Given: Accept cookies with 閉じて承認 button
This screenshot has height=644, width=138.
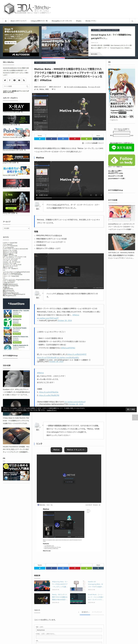Looking at the screenshot, I should point(131,409).
